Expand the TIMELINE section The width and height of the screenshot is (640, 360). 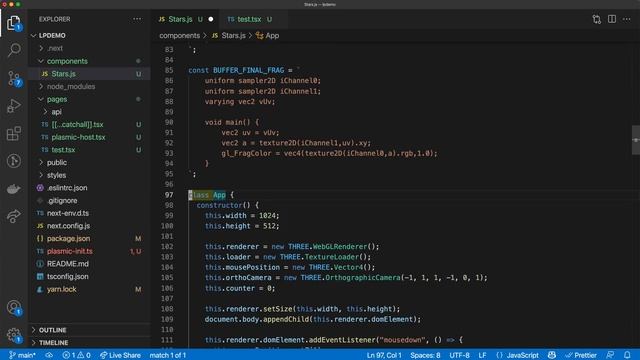89,342
